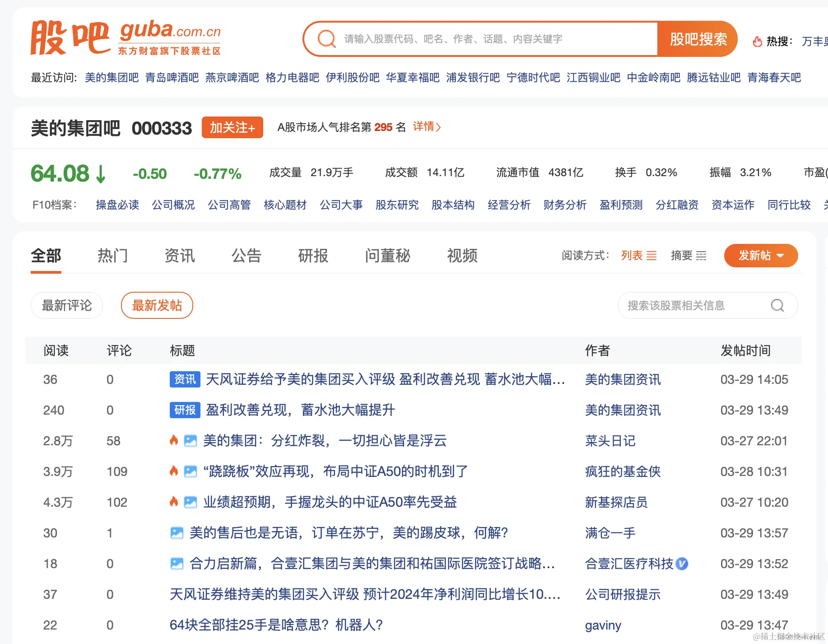Click read count 4.3万
The image size is (828, 644).
[58, 502]
